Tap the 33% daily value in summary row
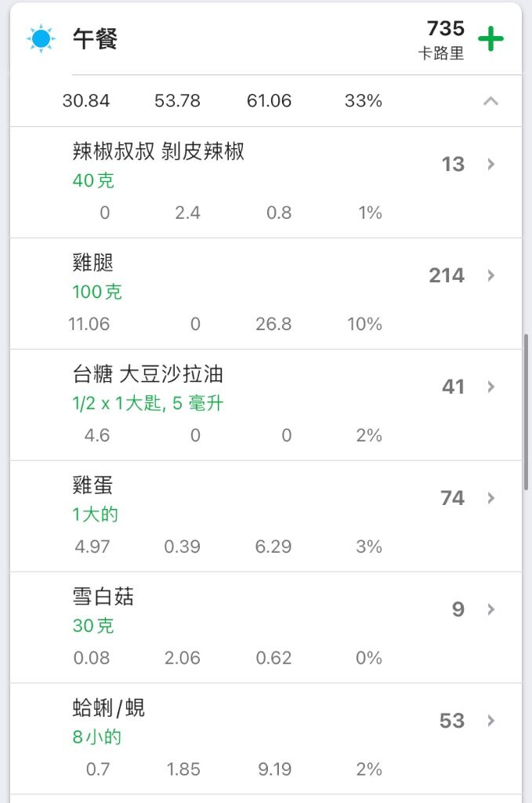Viewport: 532px width, 803px height. coord(364,100)
